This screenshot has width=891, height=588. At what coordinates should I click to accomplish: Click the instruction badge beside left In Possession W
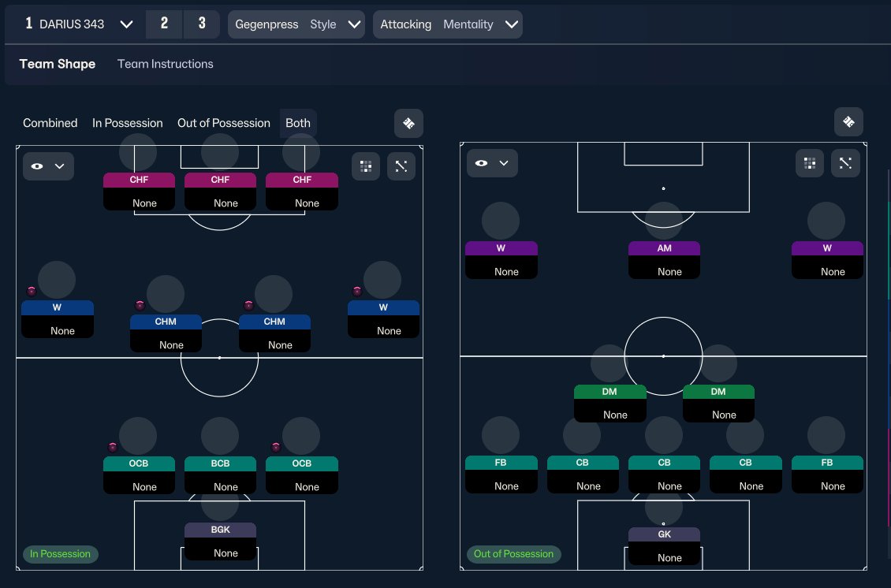tap(32, 291)
